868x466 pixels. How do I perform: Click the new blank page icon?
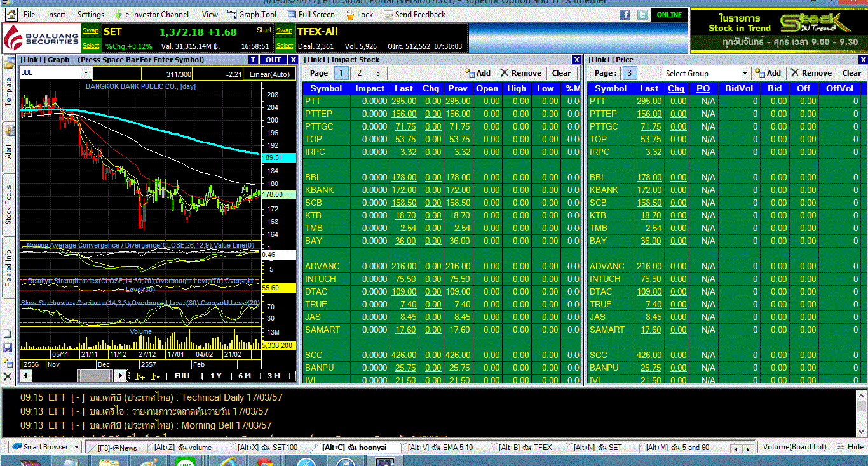pos(8,333)
